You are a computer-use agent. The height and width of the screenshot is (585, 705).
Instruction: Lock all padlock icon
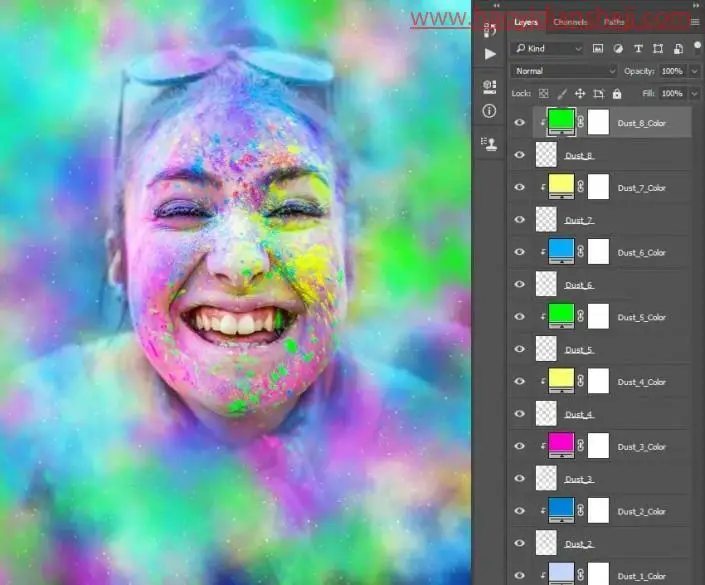pyautogui.click(x=617, y=94)
